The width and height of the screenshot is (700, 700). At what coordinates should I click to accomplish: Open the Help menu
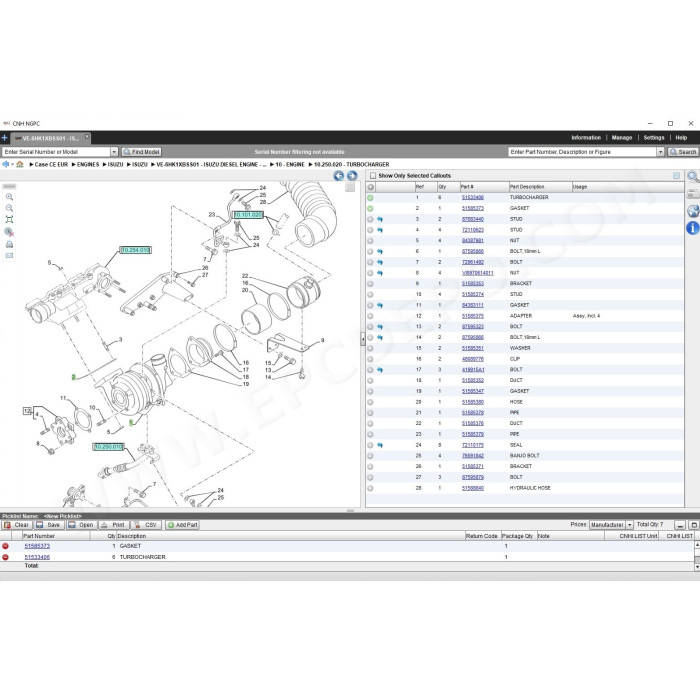(681, 138)
